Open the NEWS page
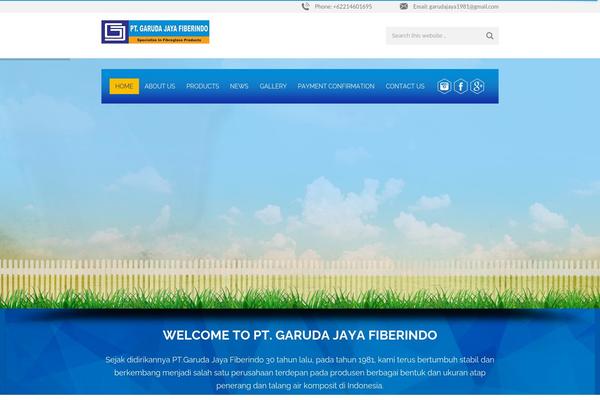This screenshot has width=600, height=400. point(239,86)
